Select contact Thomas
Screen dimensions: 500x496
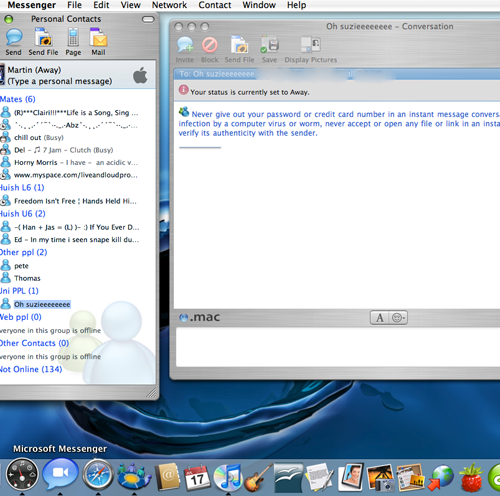[27, 278]
